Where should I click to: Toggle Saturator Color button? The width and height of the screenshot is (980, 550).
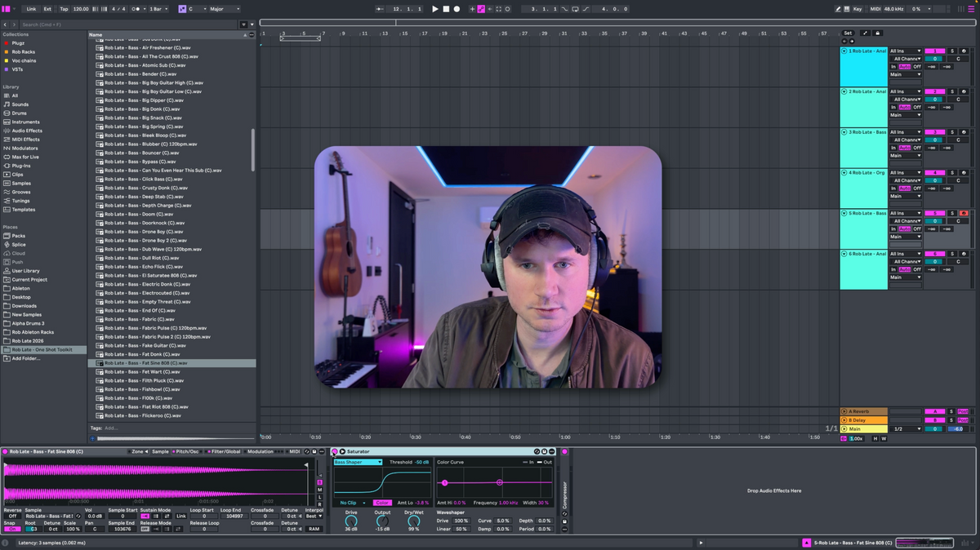click(382, 503)
